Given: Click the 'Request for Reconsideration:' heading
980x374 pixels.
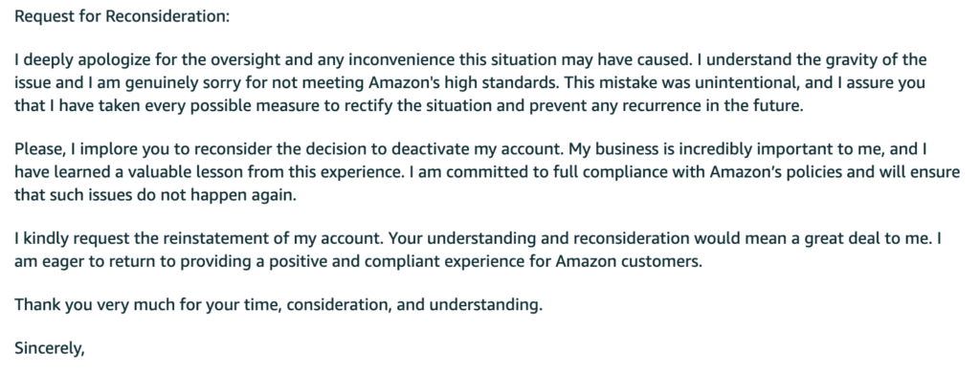Looking at the screenshot, I should 122,16.
